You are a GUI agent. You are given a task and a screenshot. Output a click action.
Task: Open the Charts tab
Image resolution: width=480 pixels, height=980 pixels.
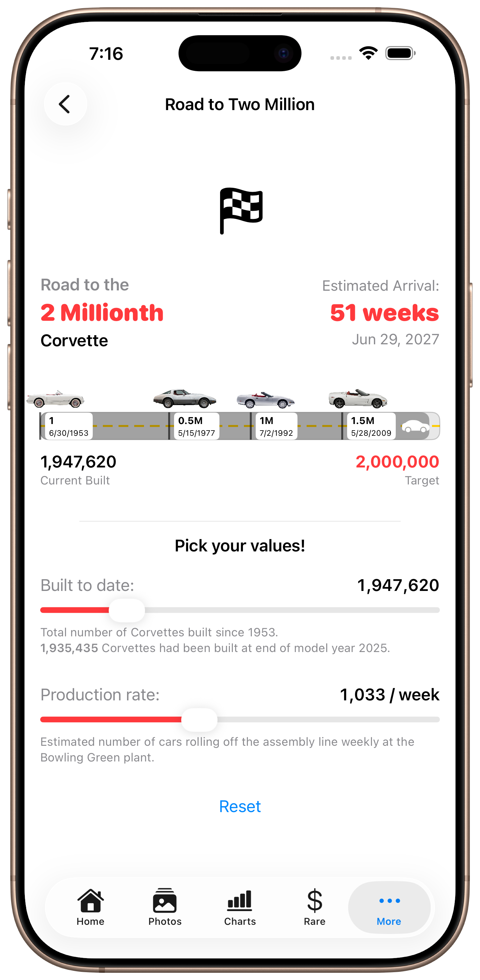click(240, 907)
